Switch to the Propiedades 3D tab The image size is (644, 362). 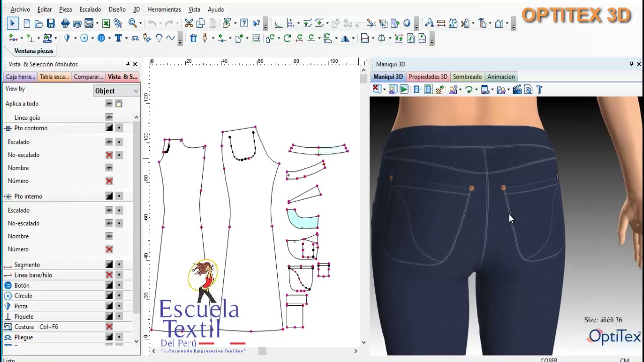pos(428,77)
